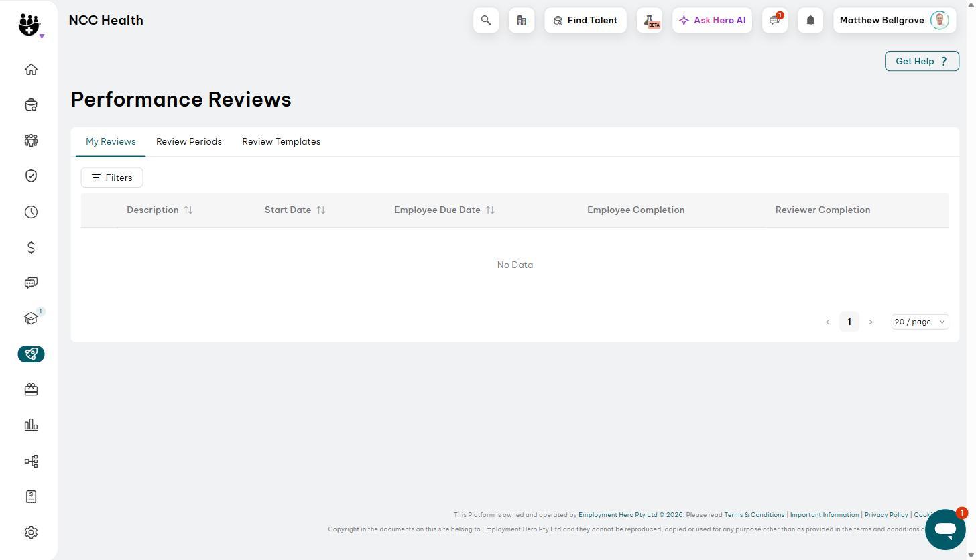Switch to the Review Templates tab

[x=281, y=142]
